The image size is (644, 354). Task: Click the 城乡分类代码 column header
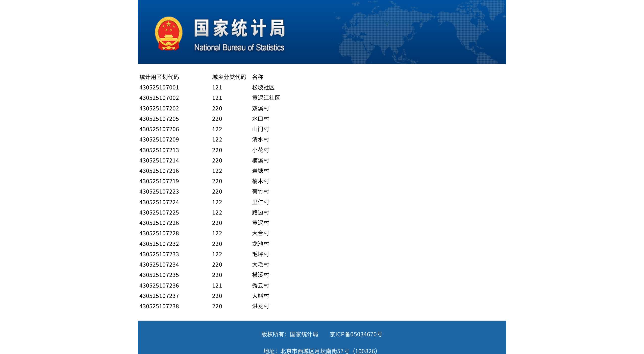pyautogui.click(x=229, y=77)
